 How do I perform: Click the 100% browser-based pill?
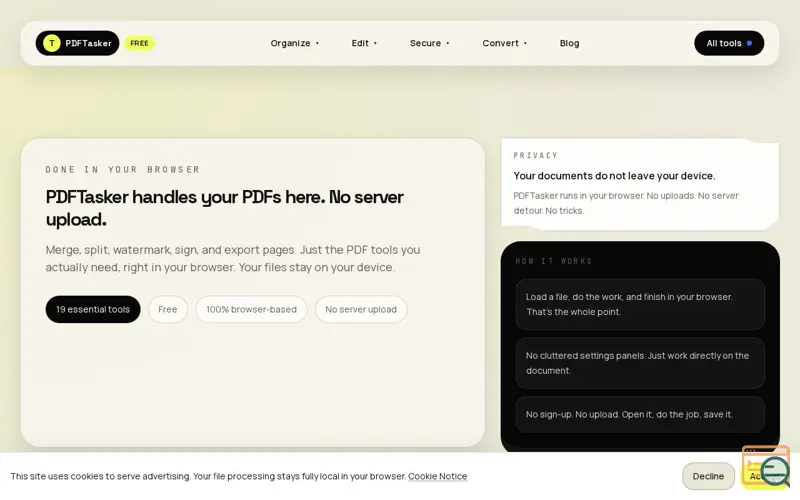click(252, 309)
